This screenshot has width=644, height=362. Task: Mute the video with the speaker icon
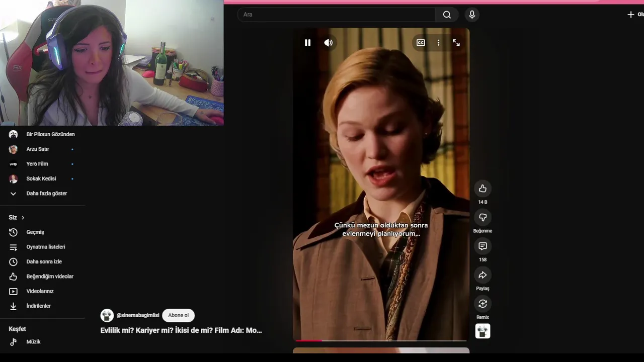tap(329, 43)
